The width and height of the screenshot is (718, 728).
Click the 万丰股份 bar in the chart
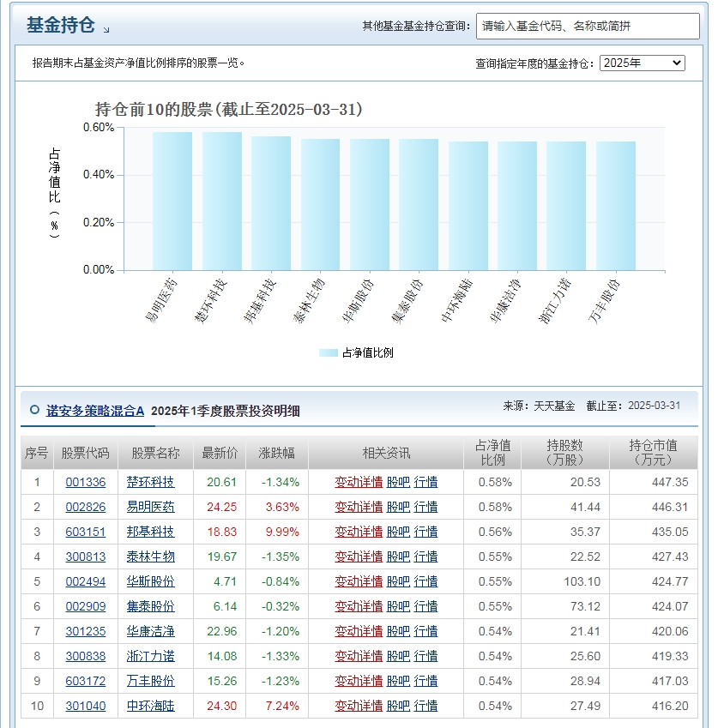click(615, 206)
